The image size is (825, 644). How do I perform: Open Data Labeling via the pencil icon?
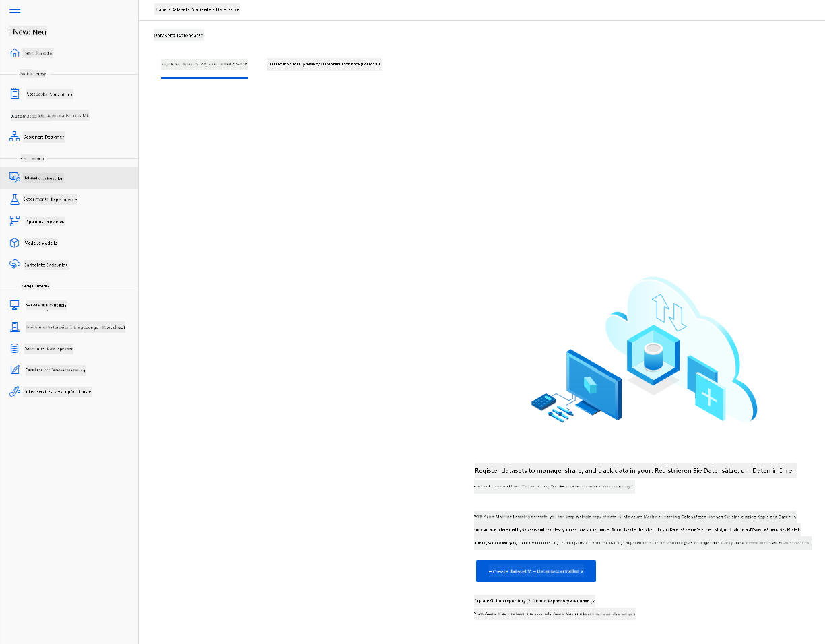point(15,370)
